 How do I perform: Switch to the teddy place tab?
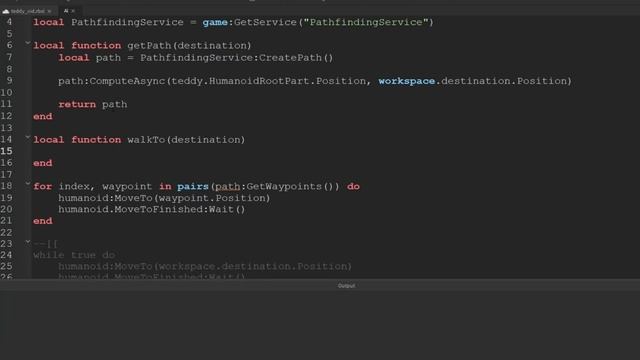point(28,11)
